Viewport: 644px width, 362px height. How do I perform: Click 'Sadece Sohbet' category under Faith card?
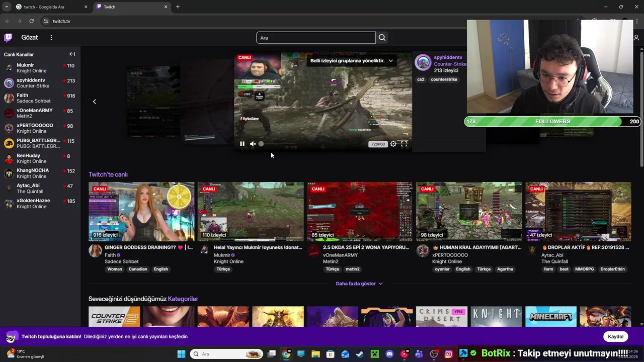coord(121,261)
